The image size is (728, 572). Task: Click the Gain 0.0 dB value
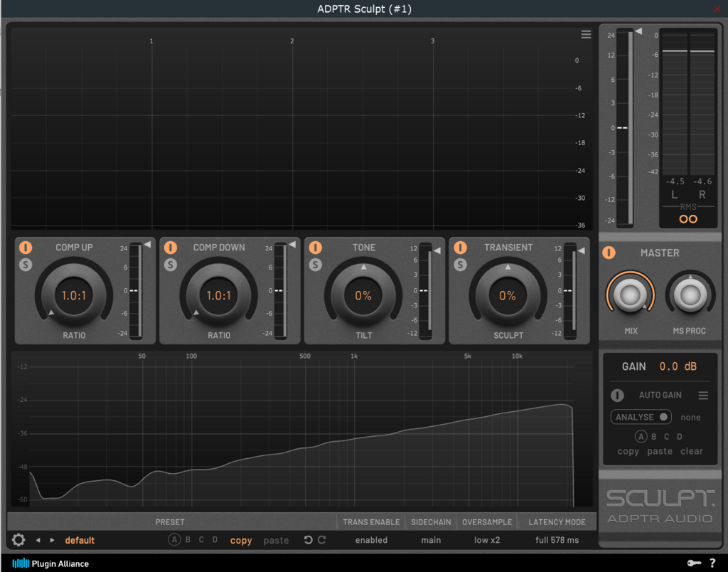click(x=678, y=366)
